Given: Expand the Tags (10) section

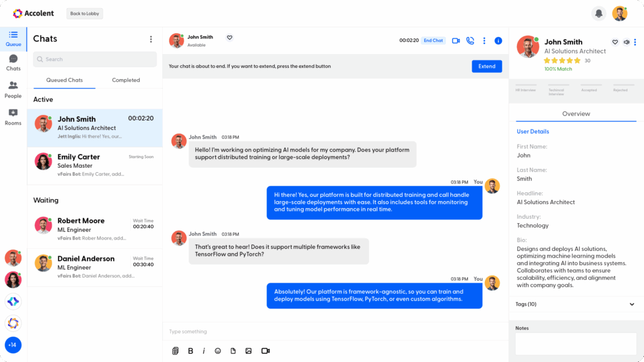Looking at the screenshot, I should [x=575, y=304].
